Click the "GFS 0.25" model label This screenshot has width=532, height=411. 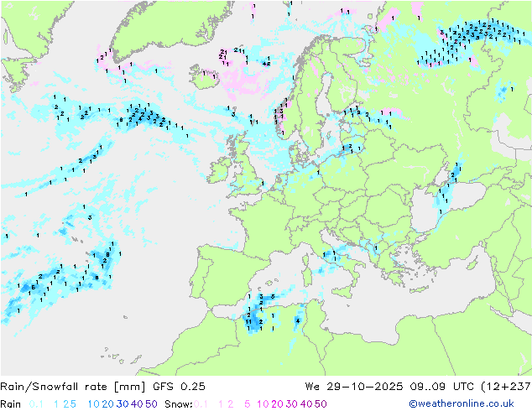point(179,387)
